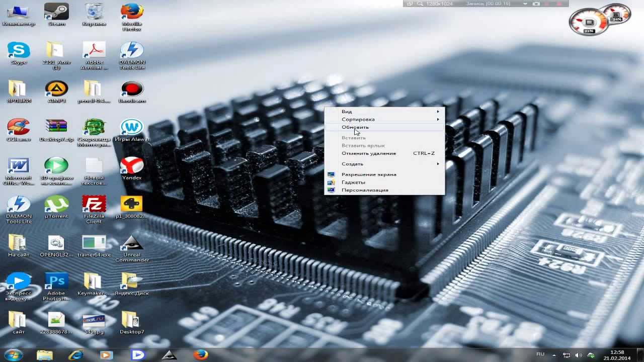This screenshot has height=362, width=644.
Task: Select the p1_308082 file icon
Action: tap(132, 207)
